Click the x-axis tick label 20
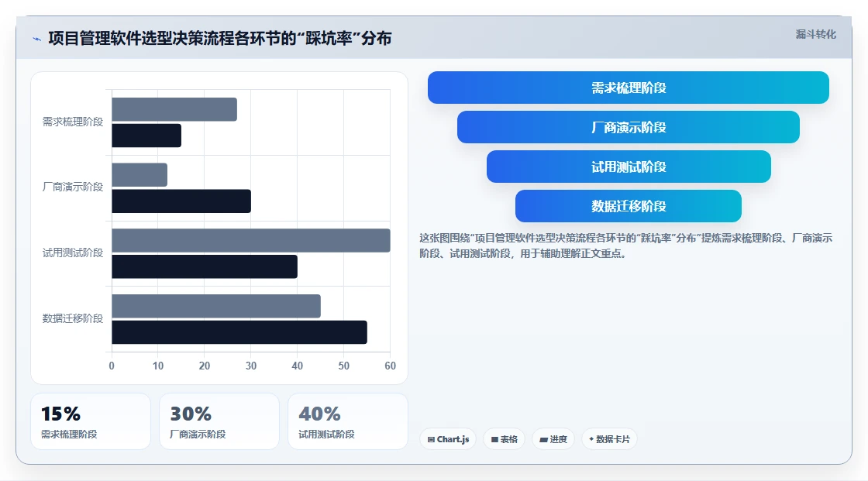The image size is (868, 481). coord(205,366)
